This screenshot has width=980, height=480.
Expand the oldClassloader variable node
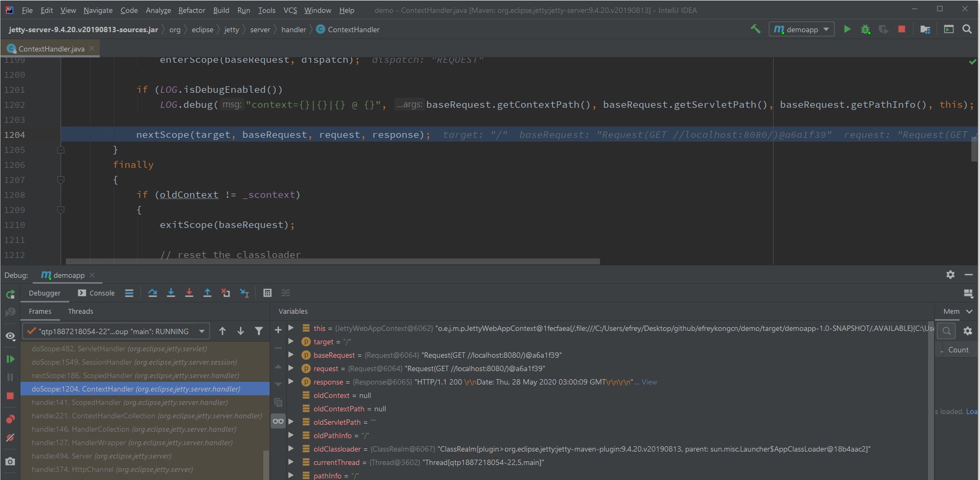pyautogui.click(x=291, y=448)
